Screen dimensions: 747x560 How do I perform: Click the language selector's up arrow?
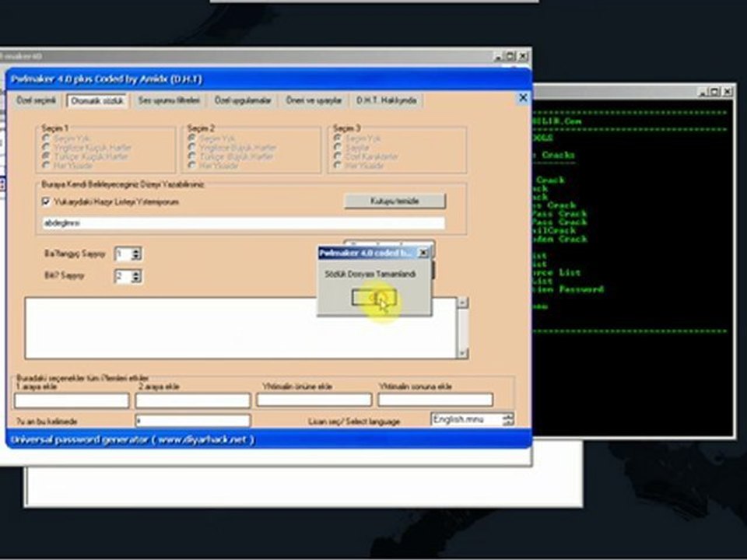click(508, 416)
